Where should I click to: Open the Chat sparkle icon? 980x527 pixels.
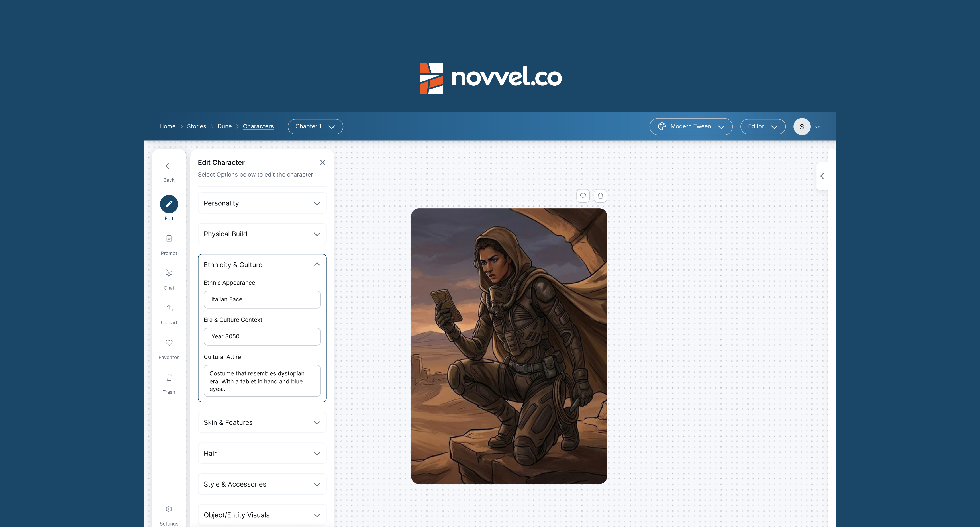pos(169,273)
